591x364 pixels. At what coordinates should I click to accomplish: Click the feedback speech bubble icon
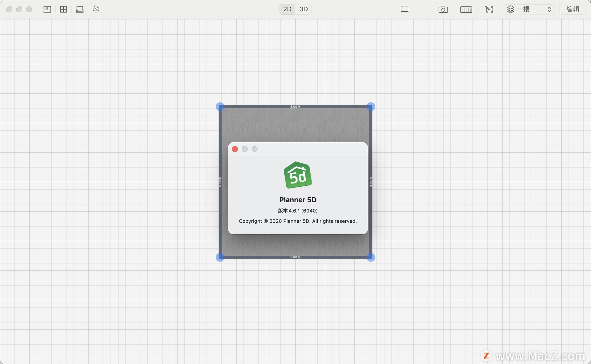(405, 9)
